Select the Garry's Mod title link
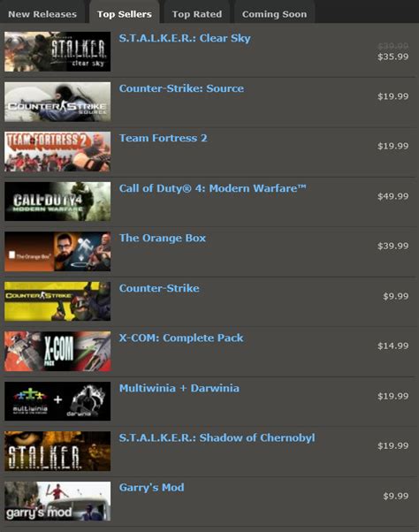The width and height of the screenshot is (419, 532). (152, 488)
